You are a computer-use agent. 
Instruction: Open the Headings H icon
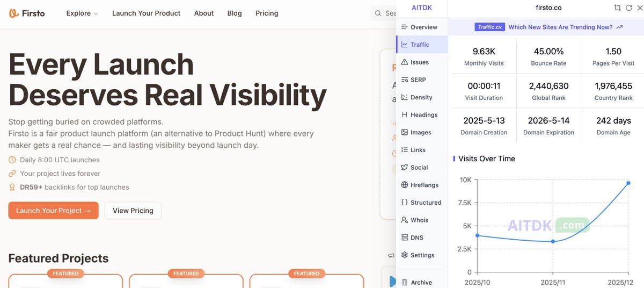click(405, 114)
